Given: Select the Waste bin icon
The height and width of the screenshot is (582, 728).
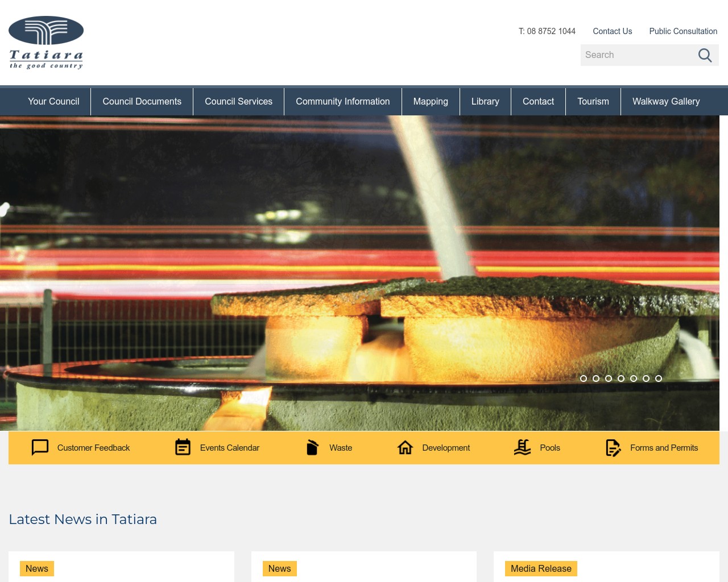Looking at the screenshot, I should click(312, 448).
